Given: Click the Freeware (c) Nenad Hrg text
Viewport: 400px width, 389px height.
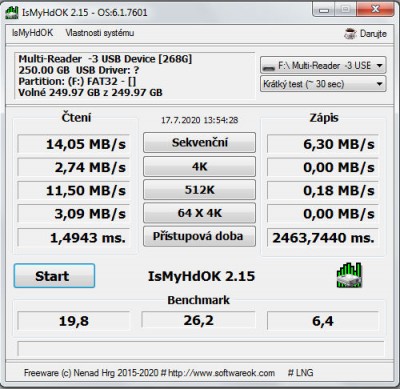Looking at the screenshot, I should (92, 373).
